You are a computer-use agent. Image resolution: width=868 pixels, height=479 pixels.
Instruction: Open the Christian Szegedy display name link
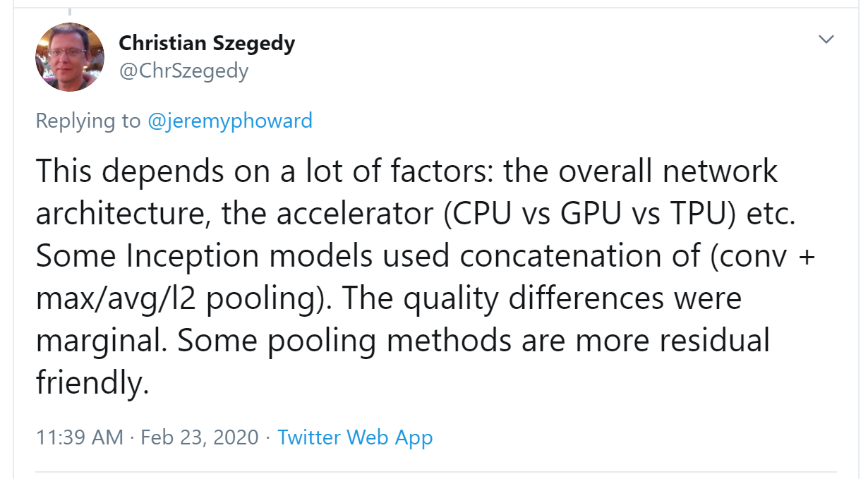point(207,43)
